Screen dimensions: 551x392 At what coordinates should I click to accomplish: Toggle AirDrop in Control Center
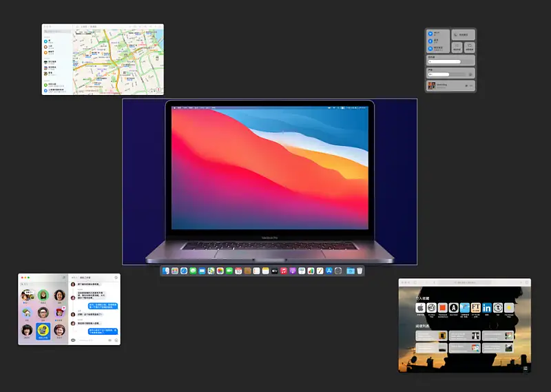click(x=430, y=48)
